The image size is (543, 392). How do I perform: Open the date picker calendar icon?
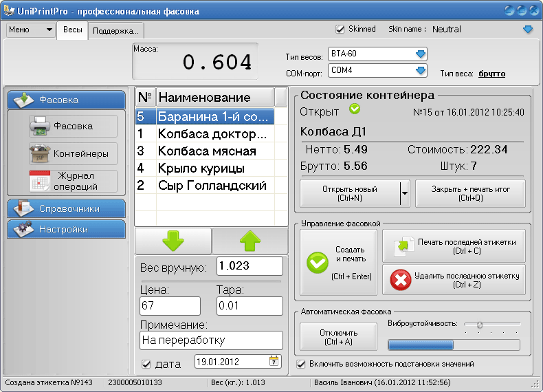point(274,361)
